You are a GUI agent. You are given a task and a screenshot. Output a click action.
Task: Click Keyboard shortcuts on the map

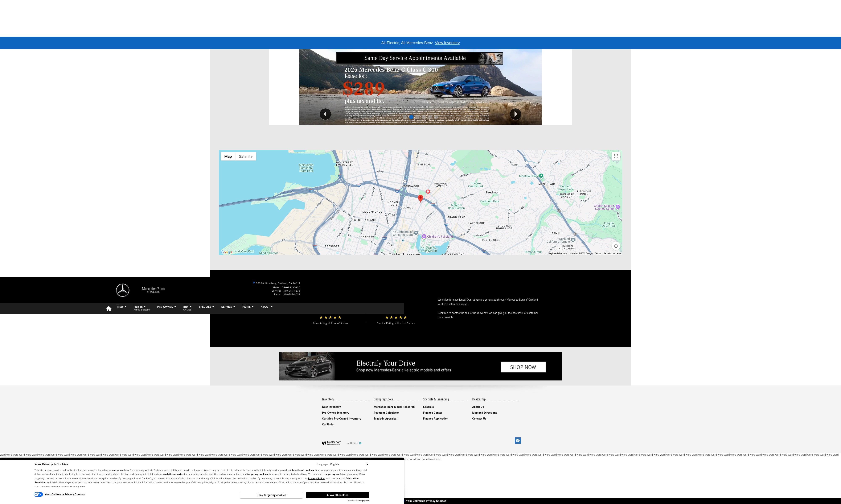click(x=558, y=253)
